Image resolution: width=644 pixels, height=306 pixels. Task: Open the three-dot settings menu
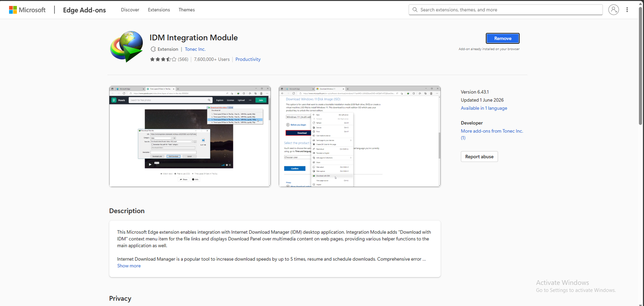[627, 10]
